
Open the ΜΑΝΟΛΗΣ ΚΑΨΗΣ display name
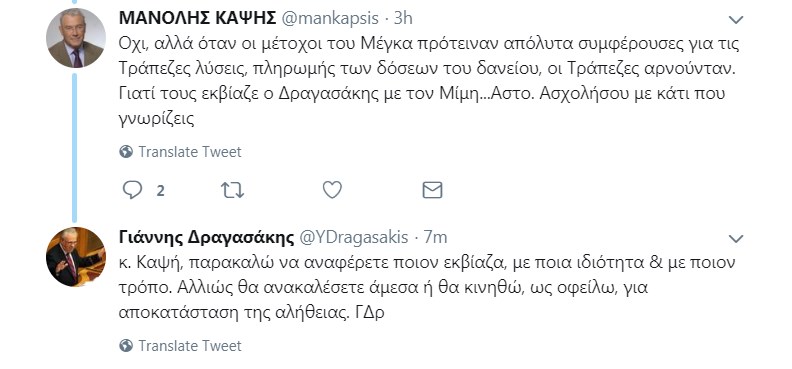(197, 18)
